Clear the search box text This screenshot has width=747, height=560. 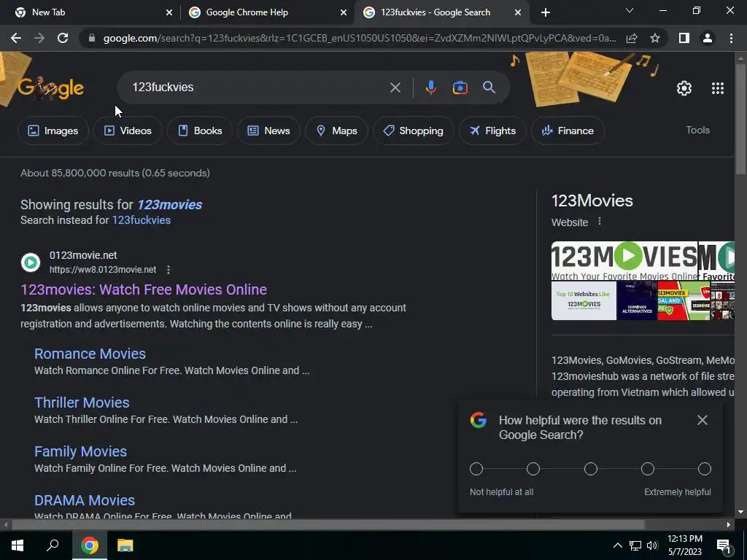click(x=395, y=87)
